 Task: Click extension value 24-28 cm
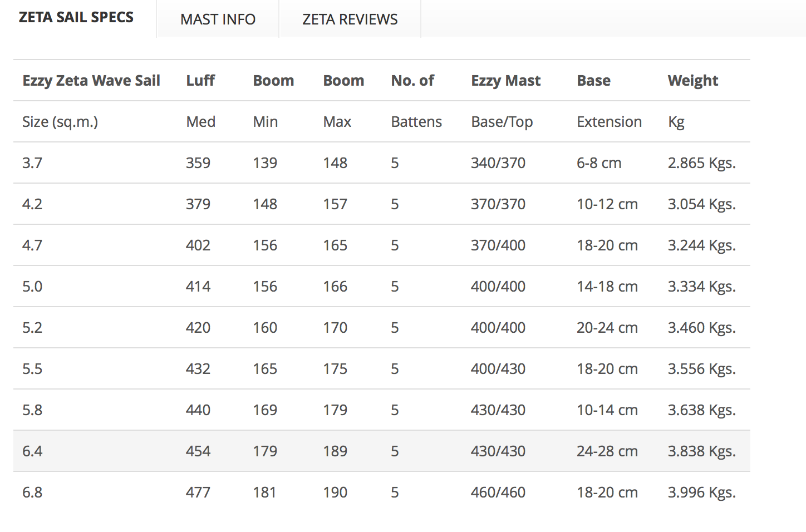click(607, 451)
